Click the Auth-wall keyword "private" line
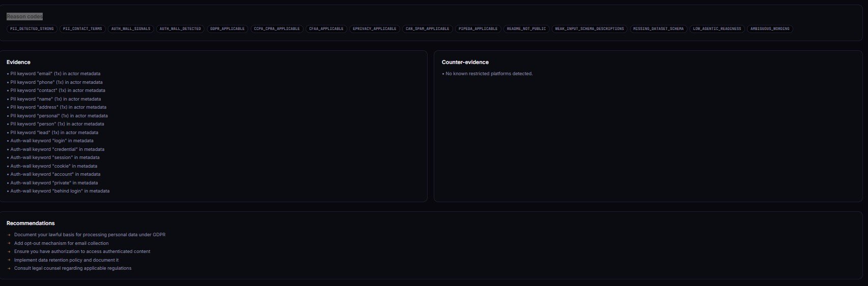The image size is (868, 286). [52, 183]
